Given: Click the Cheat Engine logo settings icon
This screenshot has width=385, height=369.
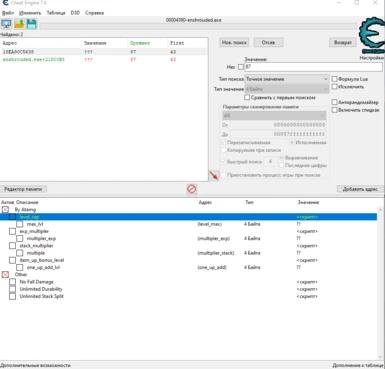Looking at the screenshot, I should (x=372, y=35).
